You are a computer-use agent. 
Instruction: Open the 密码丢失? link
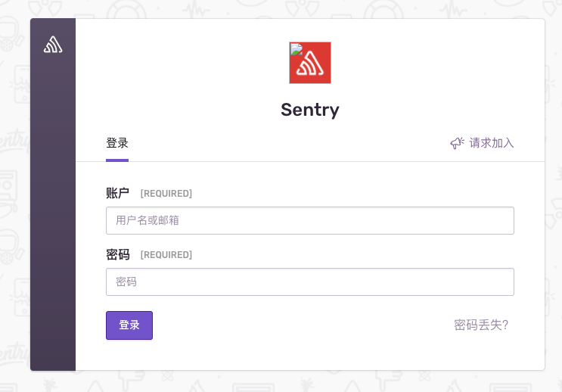[481, 325]
